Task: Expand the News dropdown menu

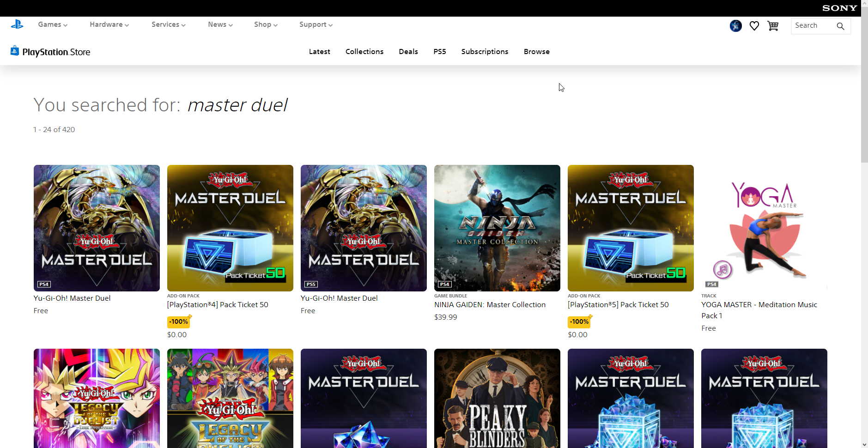Action: [220, 24]
